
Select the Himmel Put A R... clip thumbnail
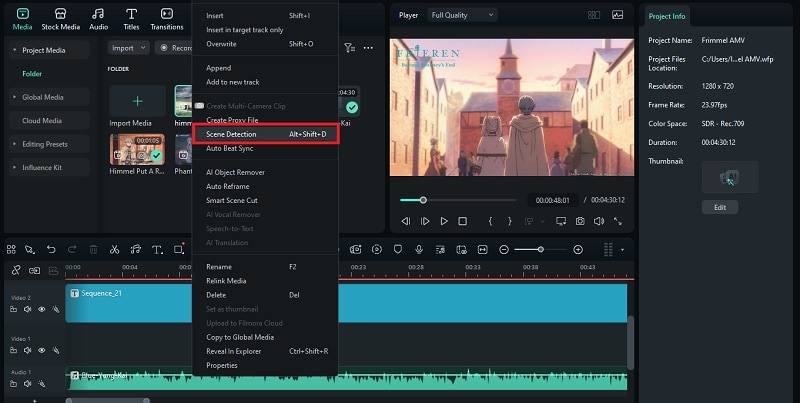coord(137,149)
